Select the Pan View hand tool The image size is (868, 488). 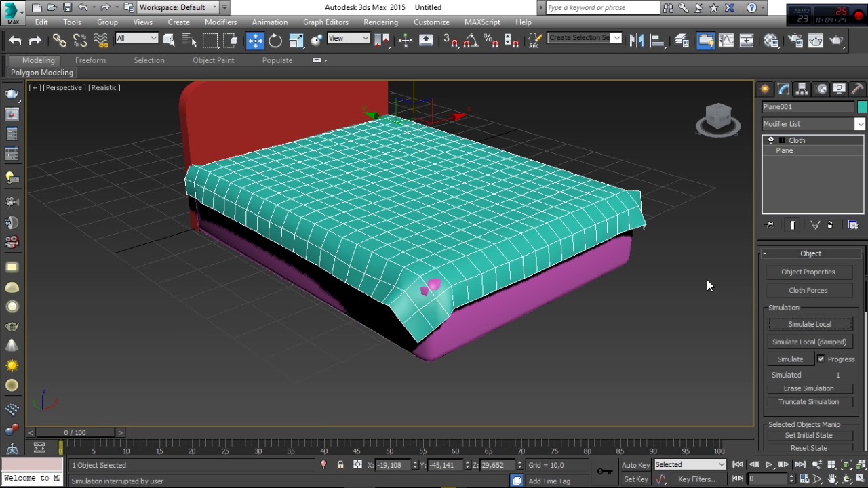coord(832,479)
